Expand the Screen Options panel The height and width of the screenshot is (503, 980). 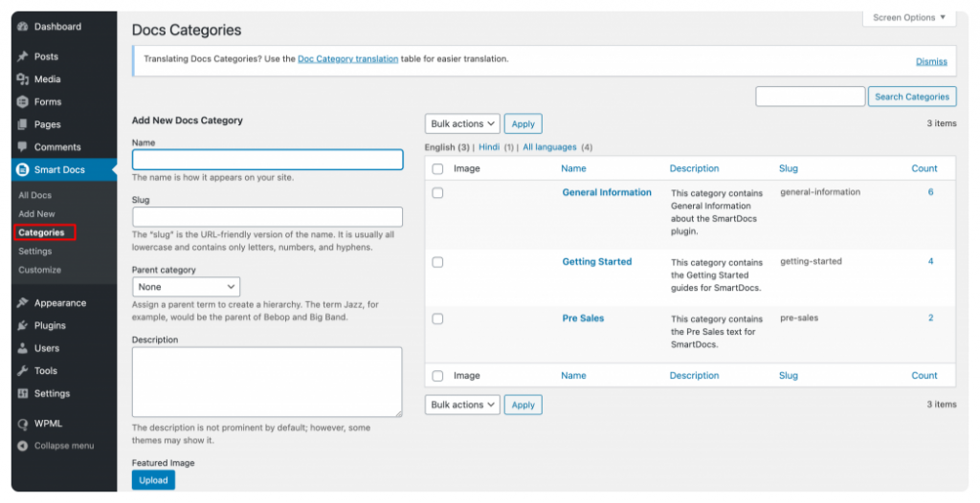pos(909,17)
